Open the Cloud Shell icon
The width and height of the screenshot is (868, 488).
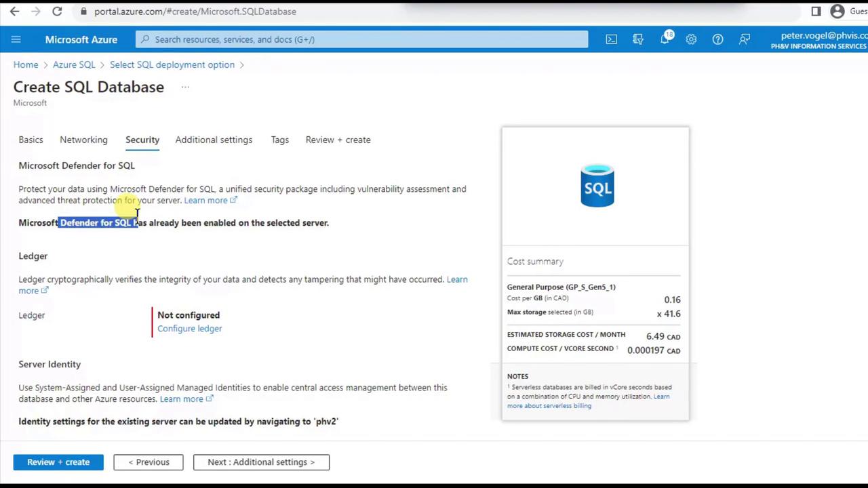(x=612, y=39)
